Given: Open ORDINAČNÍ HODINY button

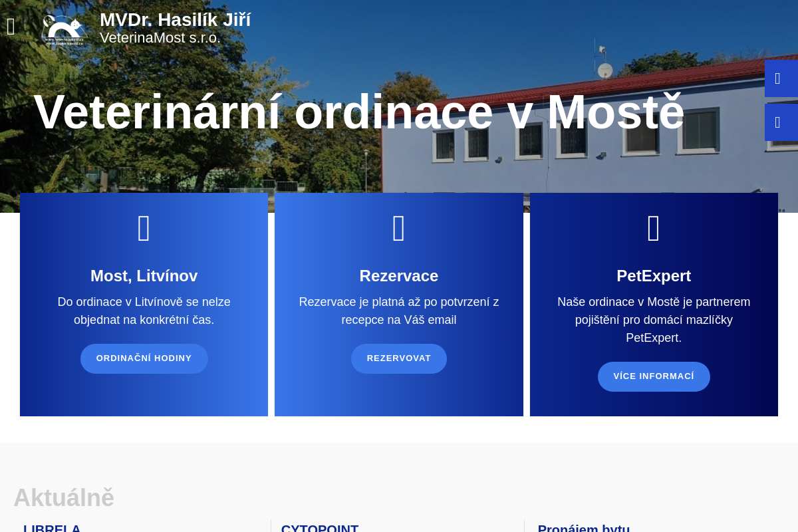Looking at the screenshot, I should tap(144, 358).
